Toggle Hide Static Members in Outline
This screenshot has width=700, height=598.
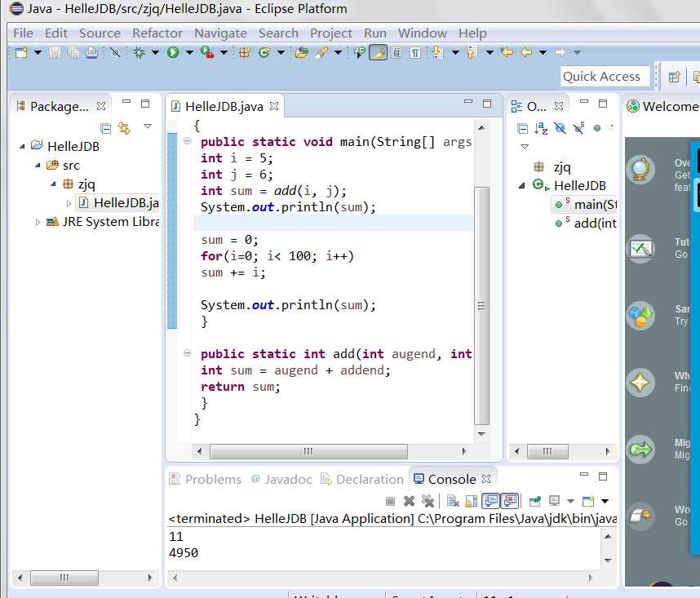[579, 128]
